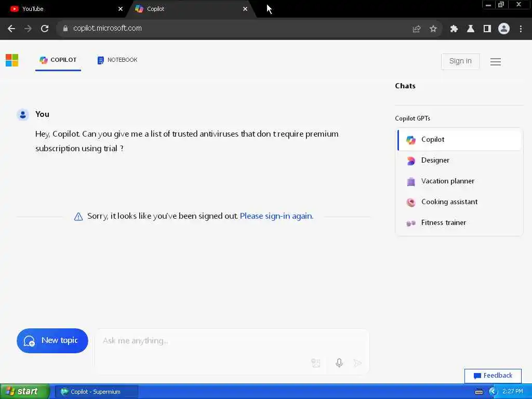
Task: Click the warning triangle icon
Action: pos(78,217)
